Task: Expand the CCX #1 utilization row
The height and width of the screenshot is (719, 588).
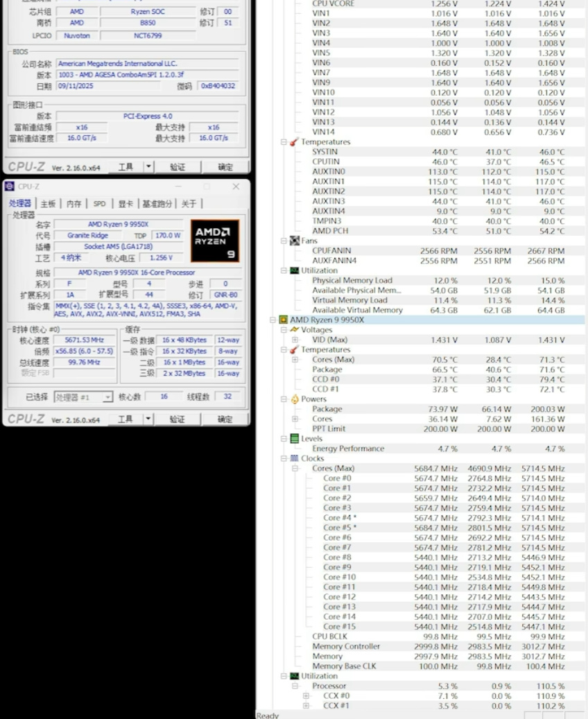Action: click(x=306, y=706)
